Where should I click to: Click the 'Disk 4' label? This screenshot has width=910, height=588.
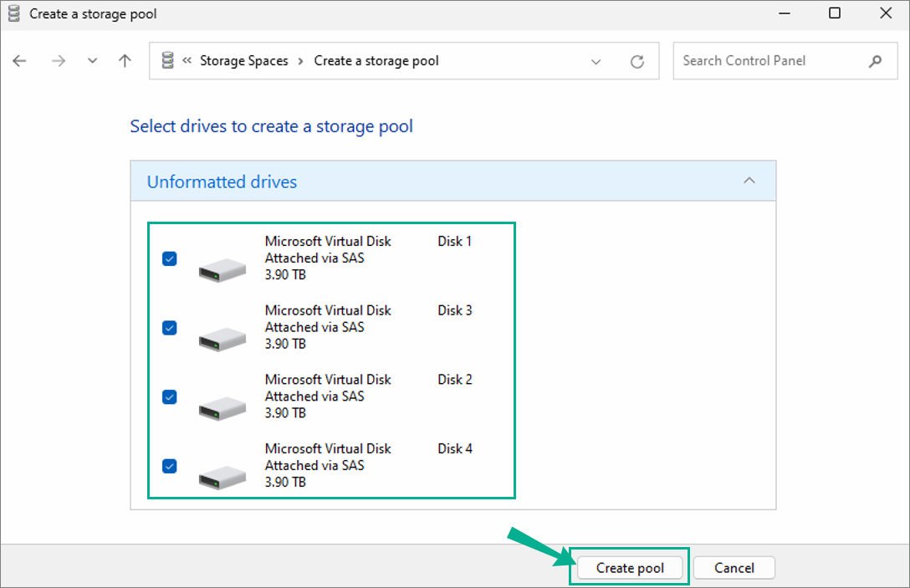point(454,448)
